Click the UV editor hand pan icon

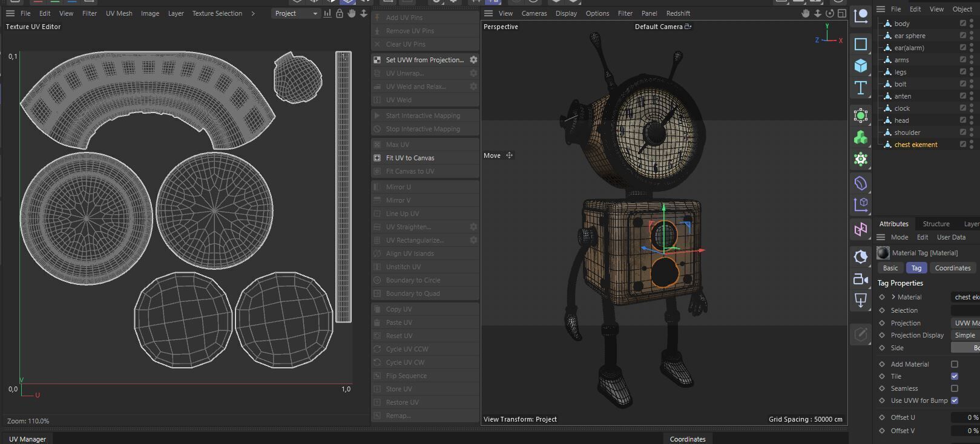[352, 13]
